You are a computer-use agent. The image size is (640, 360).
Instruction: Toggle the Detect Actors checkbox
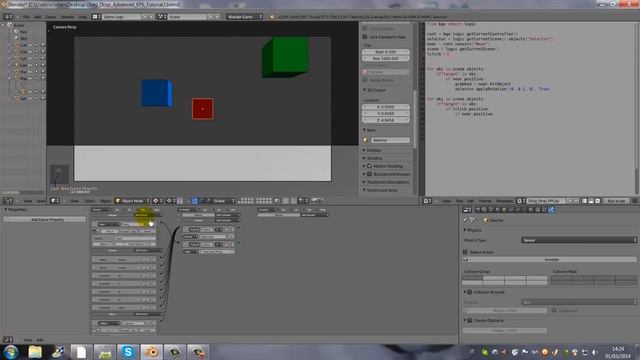pyautogui.click(x=465, y=252)
